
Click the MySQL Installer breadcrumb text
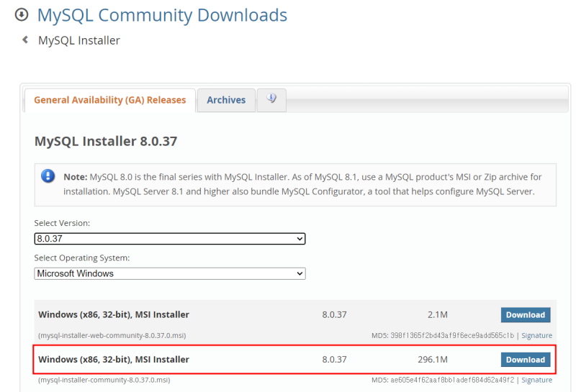click(x=79, y=40)
